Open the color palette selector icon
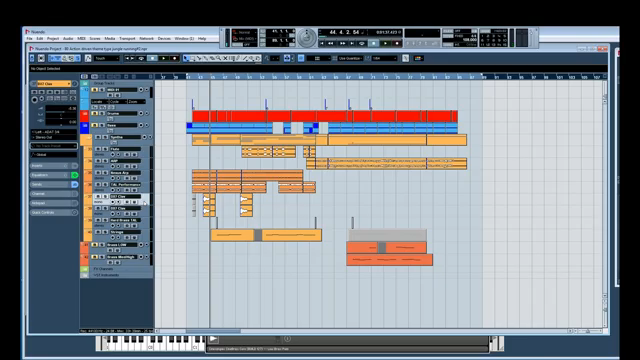 pyautogui.click(x=418, y=58)
